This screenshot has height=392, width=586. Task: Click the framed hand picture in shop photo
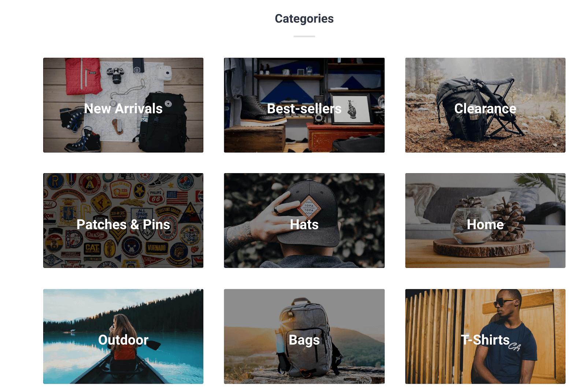[352, 109]
